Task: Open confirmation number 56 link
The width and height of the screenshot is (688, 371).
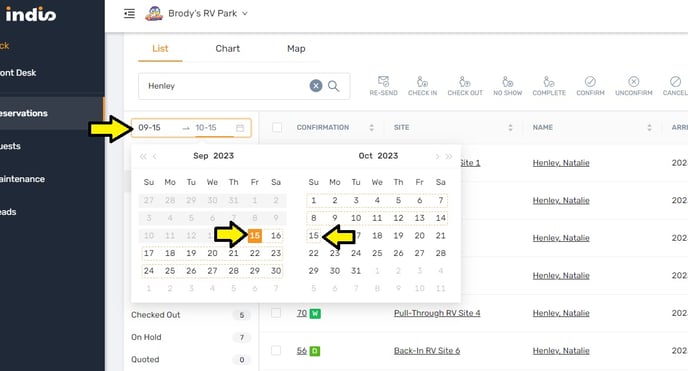Action: [302, 351]
